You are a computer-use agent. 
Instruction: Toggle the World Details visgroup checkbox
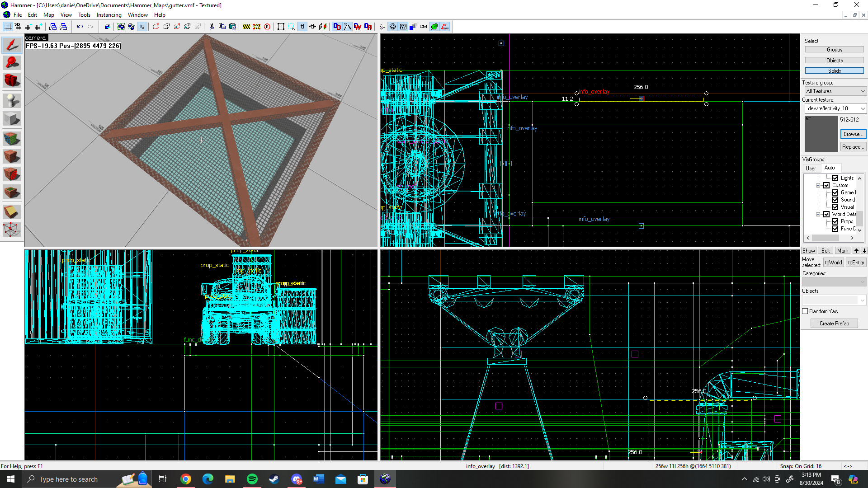click(826, 214)
